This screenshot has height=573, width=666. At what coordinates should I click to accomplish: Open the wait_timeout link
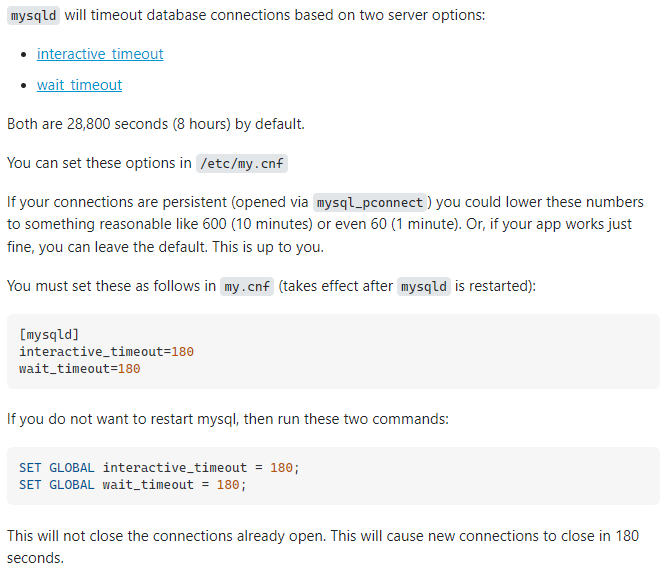[79, 85]
